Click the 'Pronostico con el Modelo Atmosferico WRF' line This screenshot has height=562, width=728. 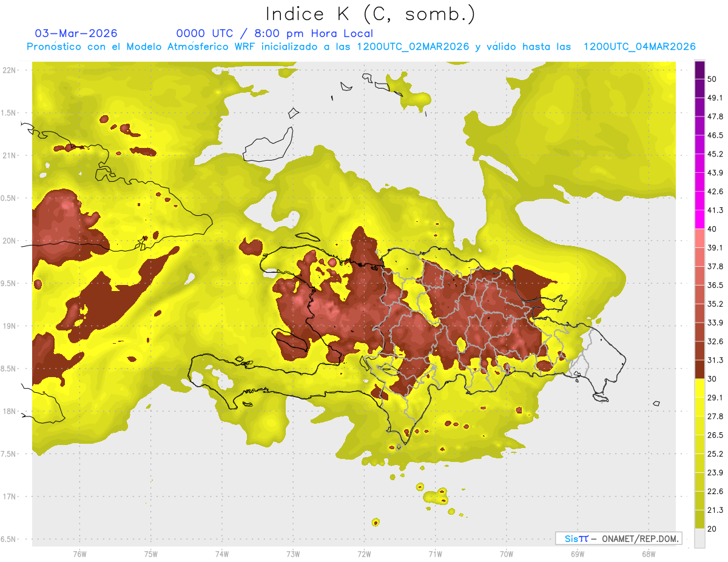[x=361, y=47]
